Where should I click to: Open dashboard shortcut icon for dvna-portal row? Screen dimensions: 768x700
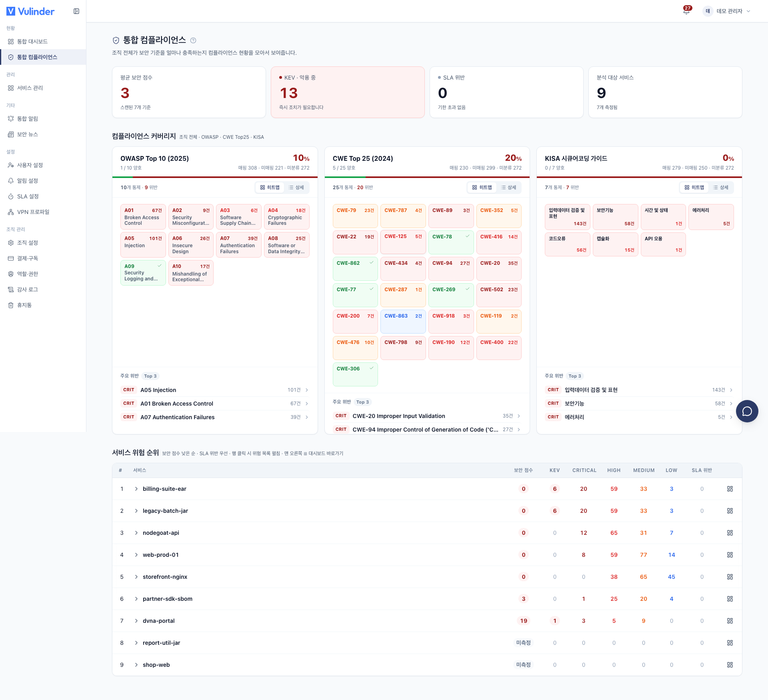tap(730, 621)
